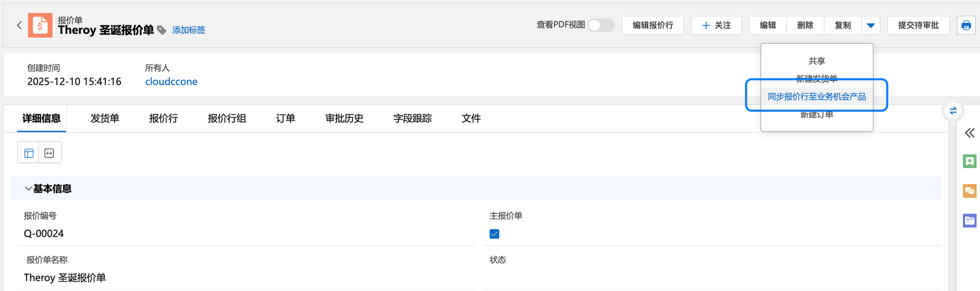Click the orange quote document icon
Viewport: 980px width, 291px height.
tap(40, 26)
